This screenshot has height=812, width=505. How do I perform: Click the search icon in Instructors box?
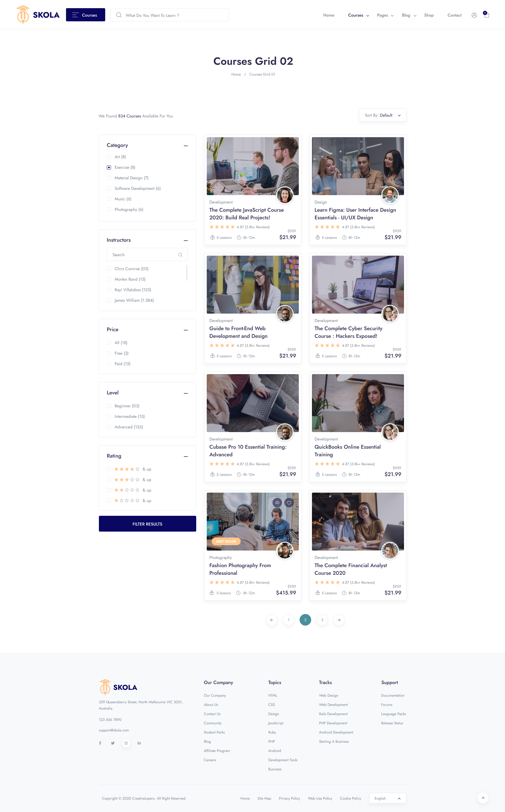coord(180,255)
